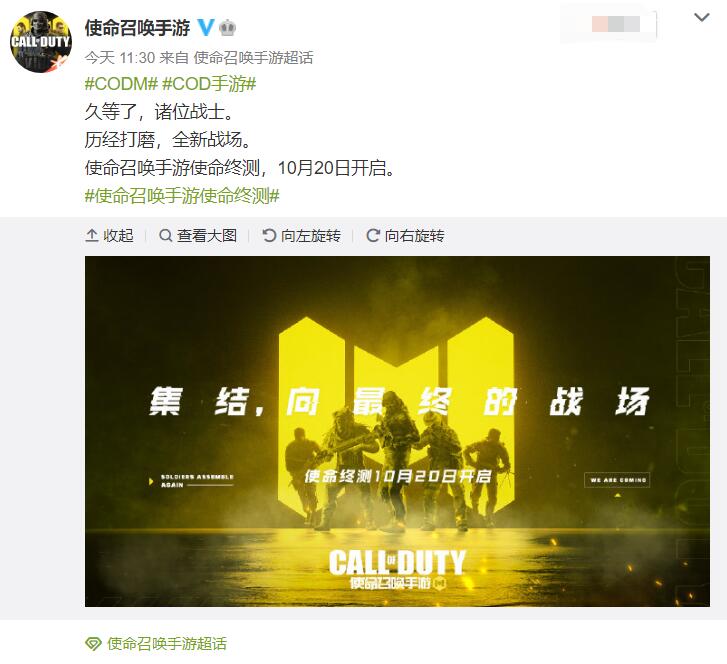
Task: Open the 使命召唤手游超话 source link
Action: [253, 57]
